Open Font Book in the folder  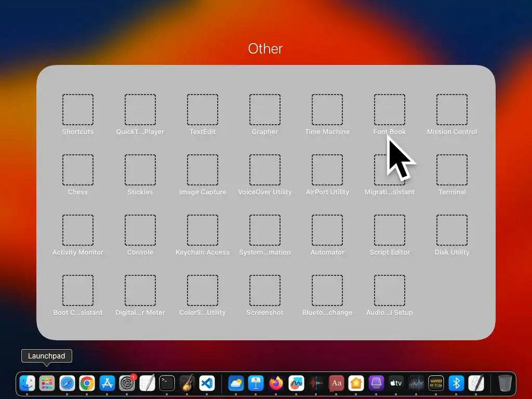(x=390, y=110)
